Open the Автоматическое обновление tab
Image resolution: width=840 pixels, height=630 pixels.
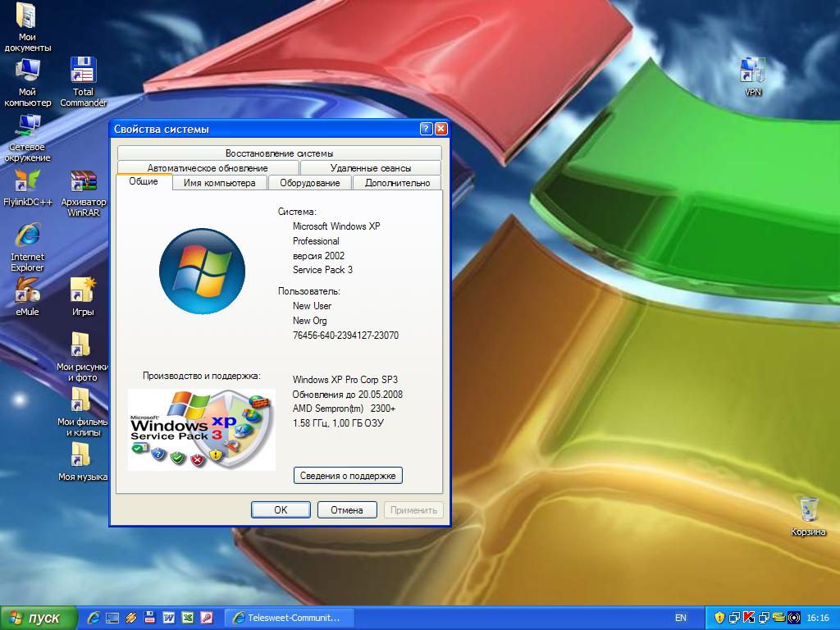point(208,168)
